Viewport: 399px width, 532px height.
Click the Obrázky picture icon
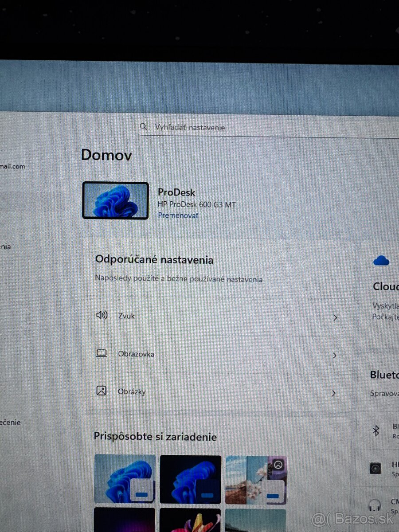pyautogui.click(x=102, y=391)
